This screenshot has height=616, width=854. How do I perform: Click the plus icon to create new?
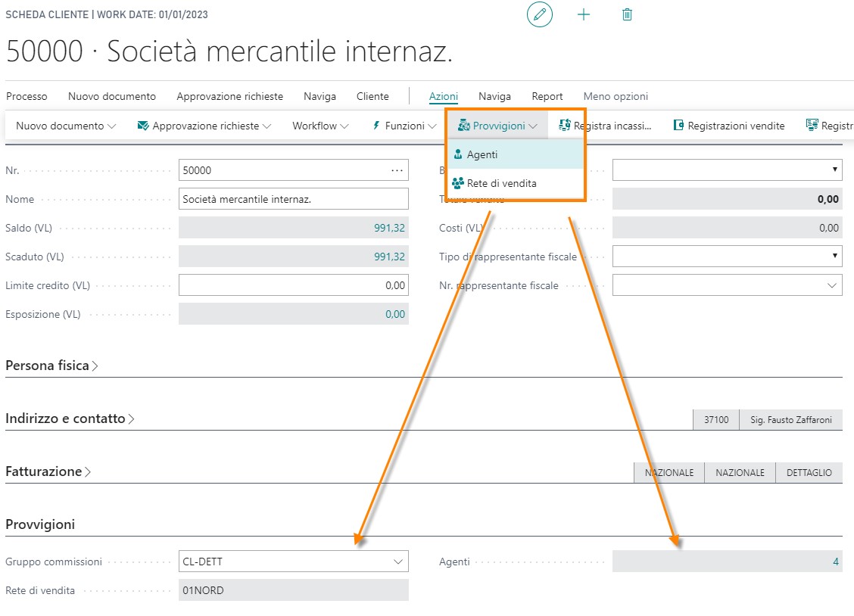(x=583, y=14)
